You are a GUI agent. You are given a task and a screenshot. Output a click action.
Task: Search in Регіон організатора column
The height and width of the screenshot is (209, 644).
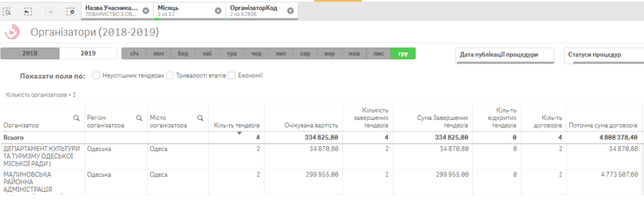[139, 118]
